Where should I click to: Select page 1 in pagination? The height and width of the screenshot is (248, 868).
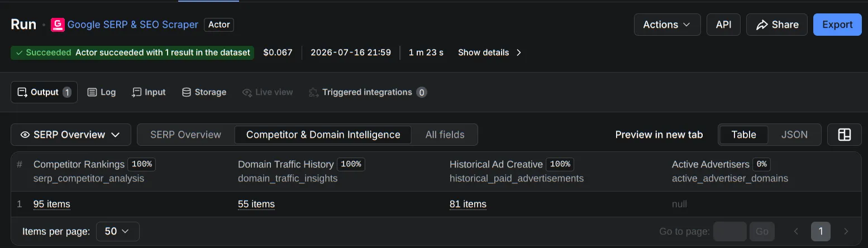coord(821,231)
